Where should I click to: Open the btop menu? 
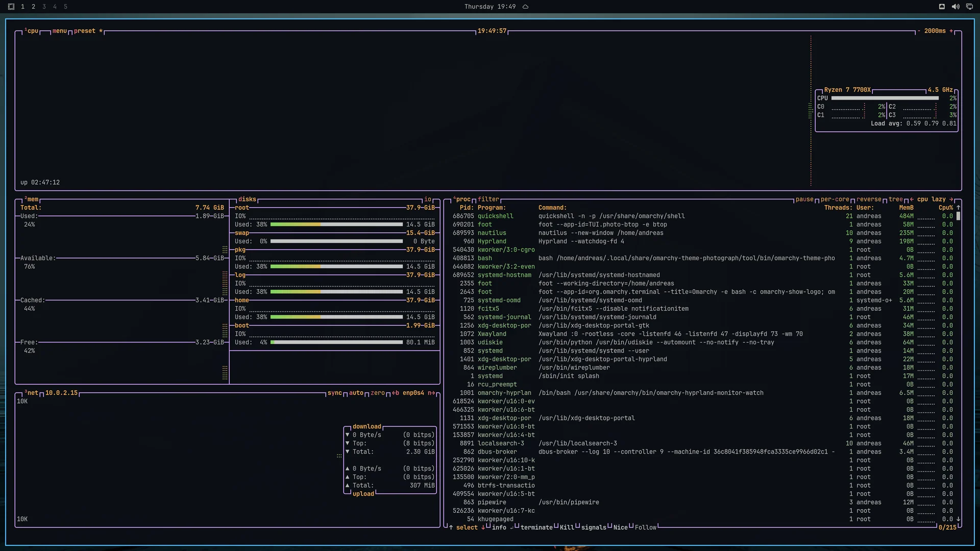60,31
